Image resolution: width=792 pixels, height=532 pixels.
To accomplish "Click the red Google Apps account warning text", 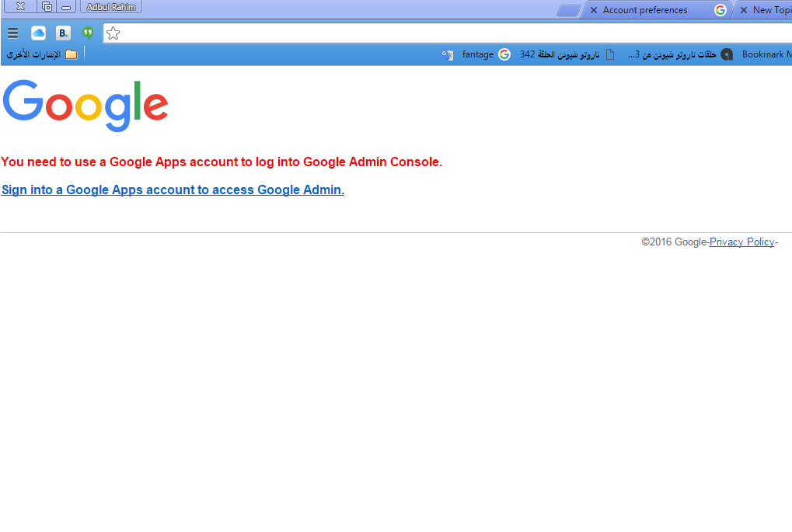I will pos(222,162).
